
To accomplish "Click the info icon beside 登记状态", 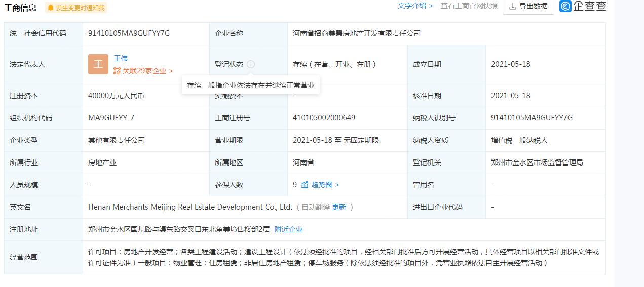I will coord(251,65).
